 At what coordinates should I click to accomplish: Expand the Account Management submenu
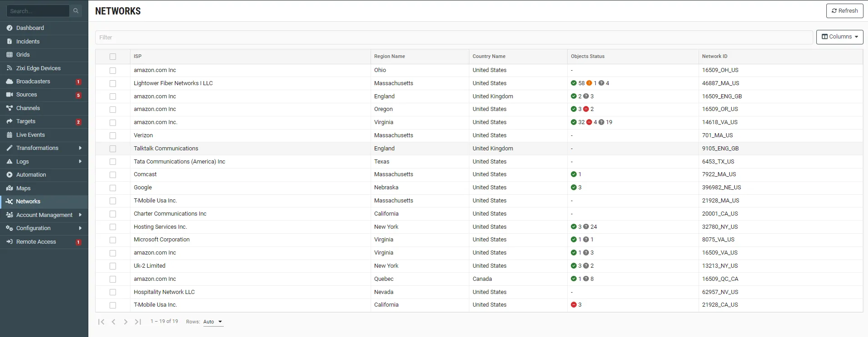[x=80, y=215]
